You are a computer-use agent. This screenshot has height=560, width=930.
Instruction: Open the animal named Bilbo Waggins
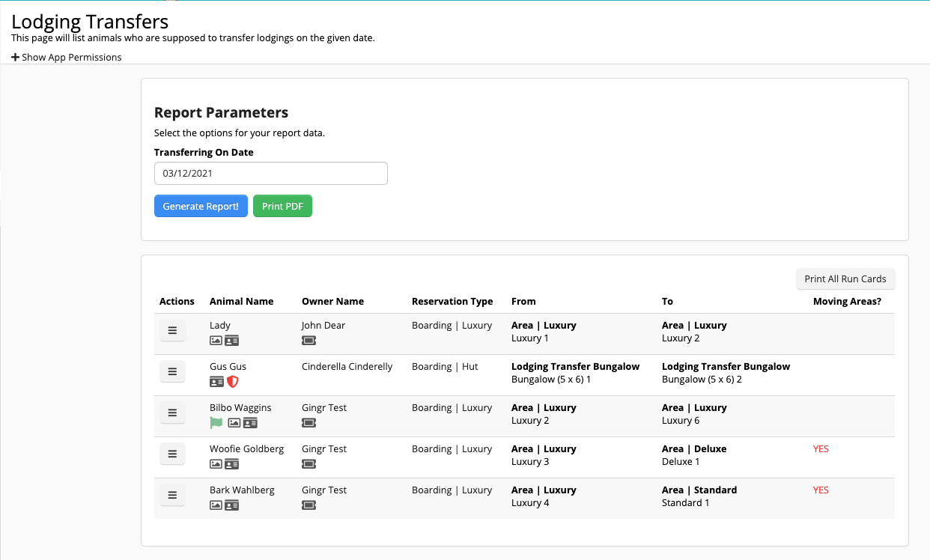click(x=240, y=408)
